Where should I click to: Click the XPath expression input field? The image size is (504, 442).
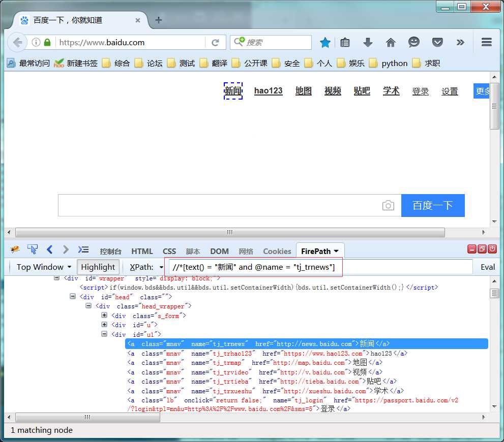320,267
